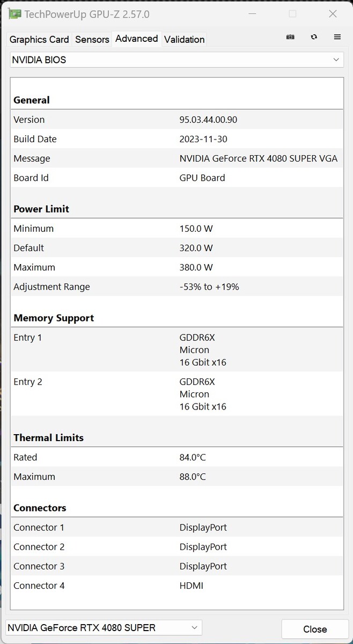Switch to the Sensors tab
Screen dimensions: 353x644
point(92,39)
